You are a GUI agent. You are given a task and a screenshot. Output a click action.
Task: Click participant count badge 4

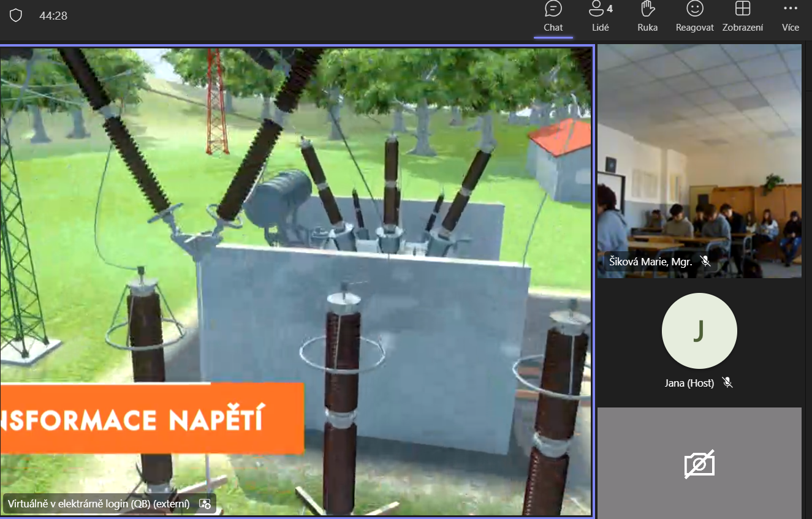610,9
